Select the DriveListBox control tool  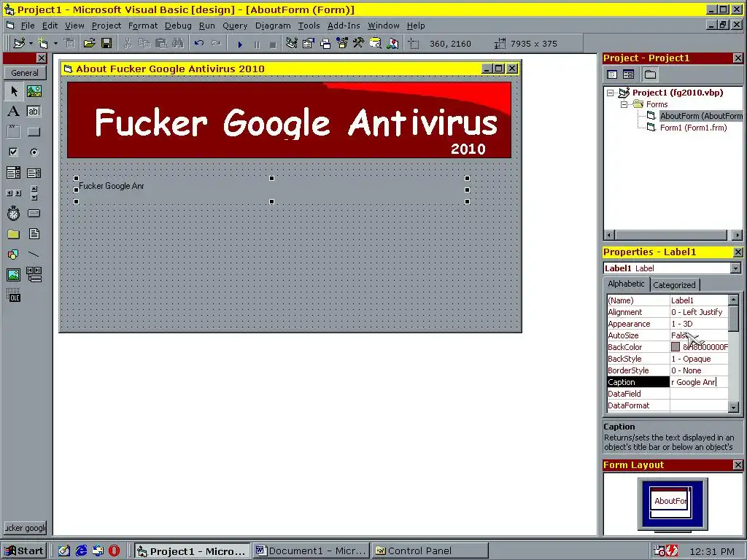coord(34,214)
